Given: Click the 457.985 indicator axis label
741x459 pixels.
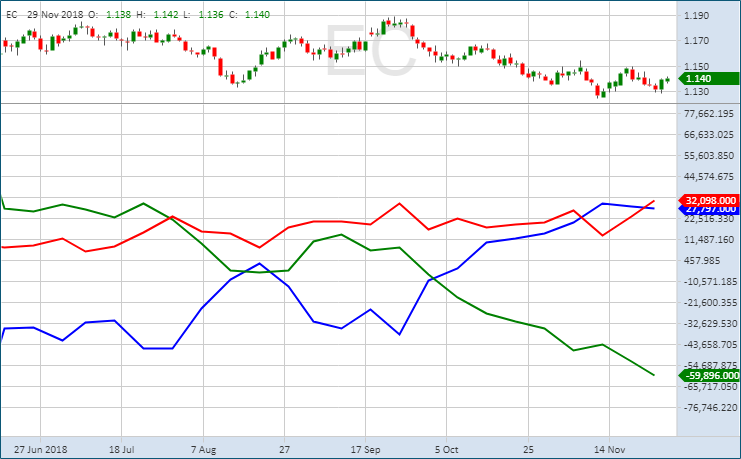Looking at the screenshot, I should (x=709, y=261).
